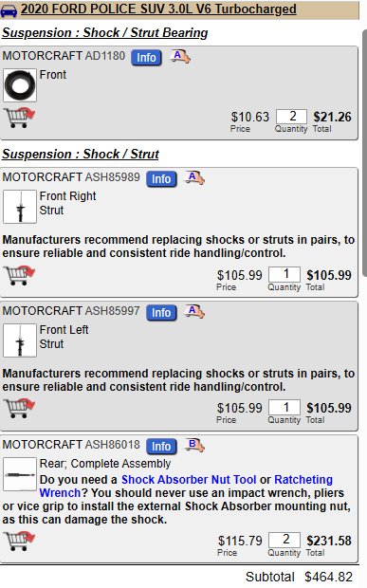The width and height of the screenshot is (367, 588).
Task: Click quantity field for AD1180 bearing
Action: pos(292,117)
